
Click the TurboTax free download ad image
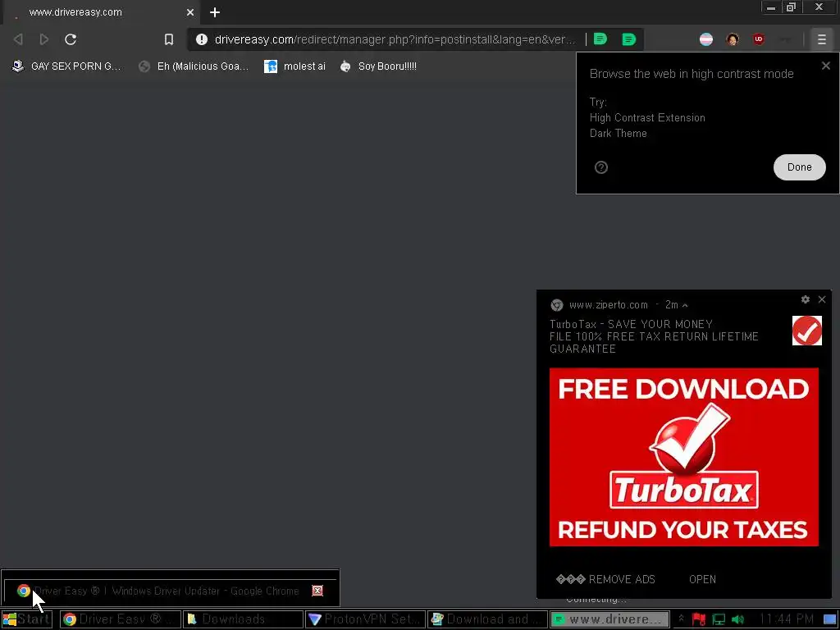pyautogui.click(x=683, y=457)
